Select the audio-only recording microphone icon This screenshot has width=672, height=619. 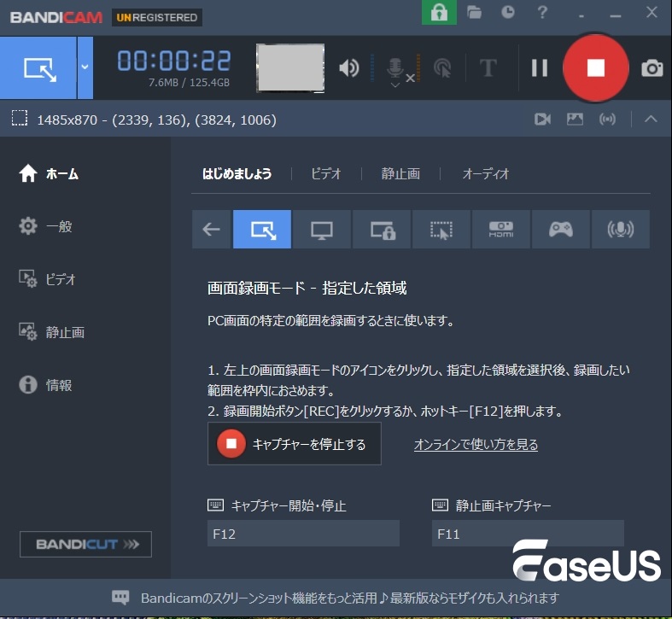click(621, 230)
